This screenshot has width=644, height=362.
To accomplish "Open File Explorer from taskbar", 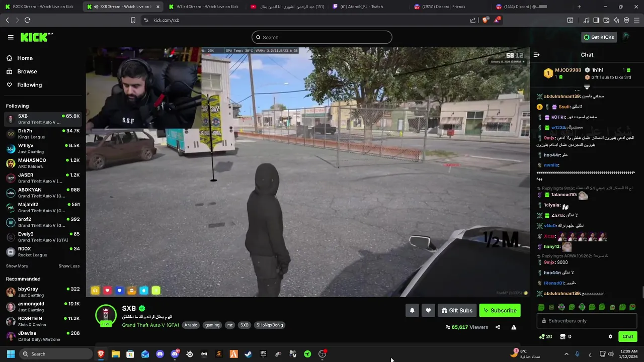I will pyautogui.click(x=115, y=354).
